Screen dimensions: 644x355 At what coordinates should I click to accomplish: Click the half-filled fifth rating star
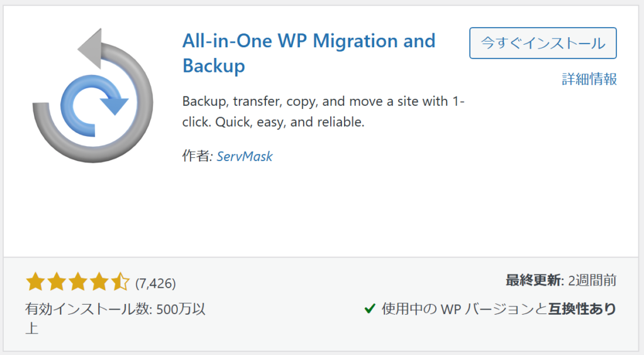[x=121, y=282]
